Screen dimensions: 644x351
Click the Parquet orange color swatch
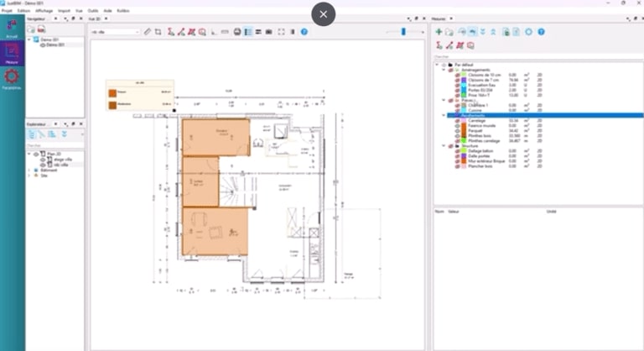coord(464,131)
